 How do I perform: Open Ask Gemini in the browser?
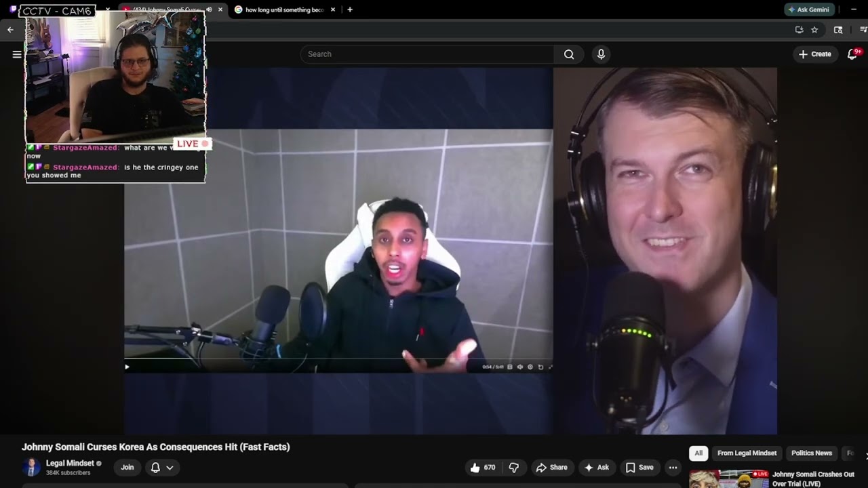pyautogui.click(x=809, y=9)
